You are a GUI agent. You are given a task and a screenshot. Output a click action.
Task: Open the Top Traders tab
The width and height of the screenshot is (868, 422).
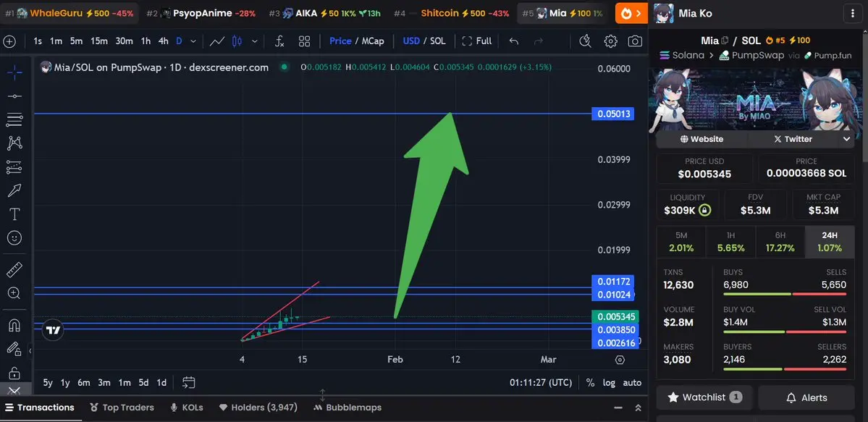tap(122, 408)
